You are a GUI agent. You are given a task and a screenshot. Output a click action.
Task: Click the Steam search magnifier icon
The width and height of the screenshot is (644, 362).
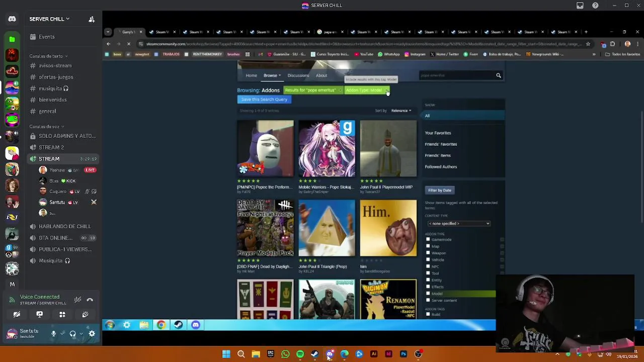(x=499, y=75)
